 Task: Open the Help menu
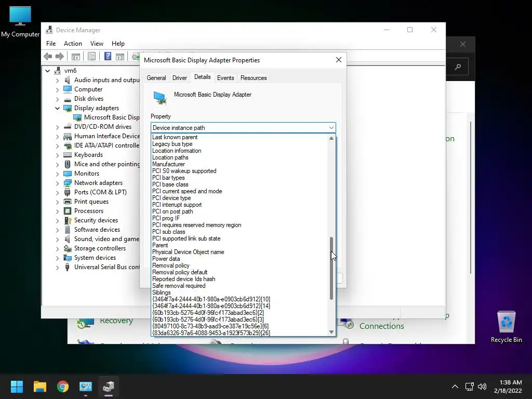[x=118, y=44]
